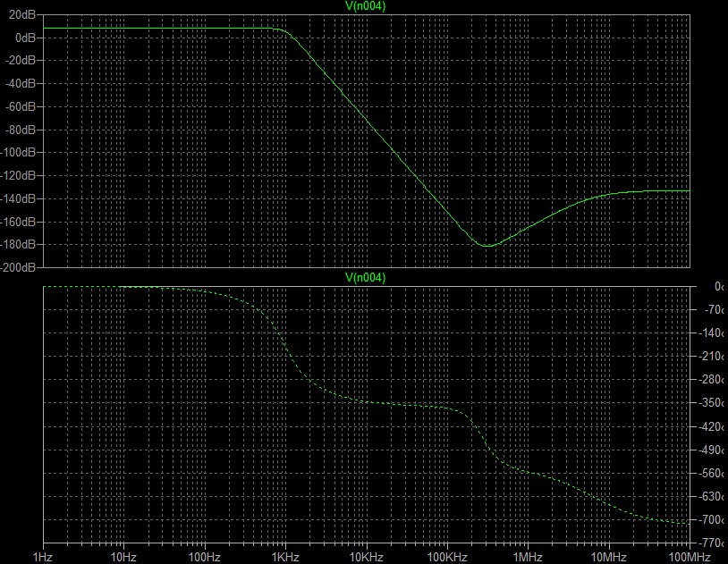The image size is (728, 564).
Task: Click V(n004) label above the magnitude plot
Action: point(365,6)
